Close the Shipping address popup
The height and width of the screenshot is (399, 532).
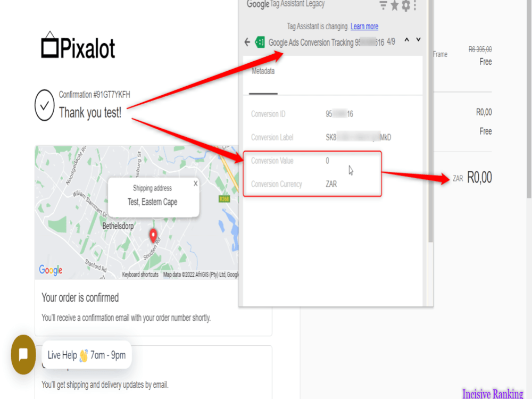tap(195, 184)
